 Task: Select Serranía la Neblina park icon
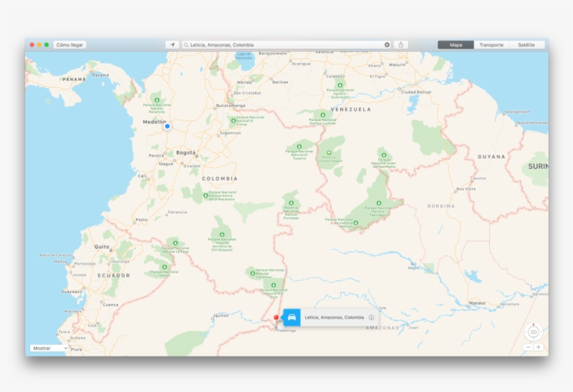point(356,222)
